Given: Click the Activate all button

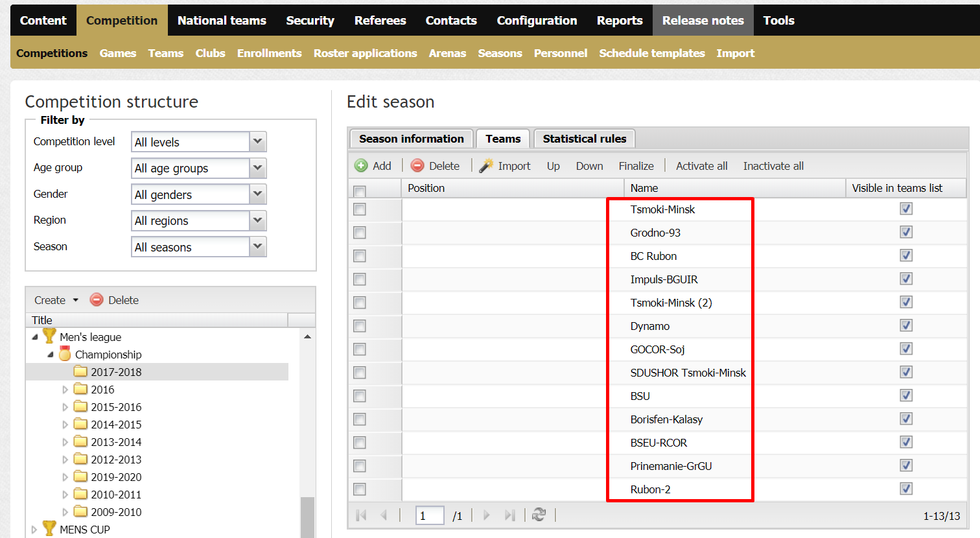Looking at the screenshot, I should point(702,166).
